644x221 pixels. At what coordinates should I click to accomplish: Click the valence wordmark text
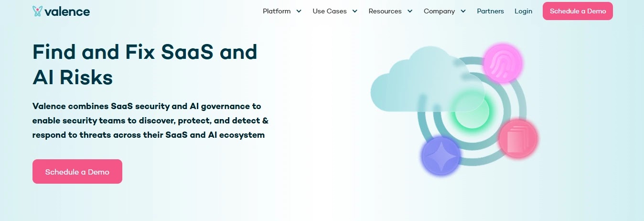point(67,11)
